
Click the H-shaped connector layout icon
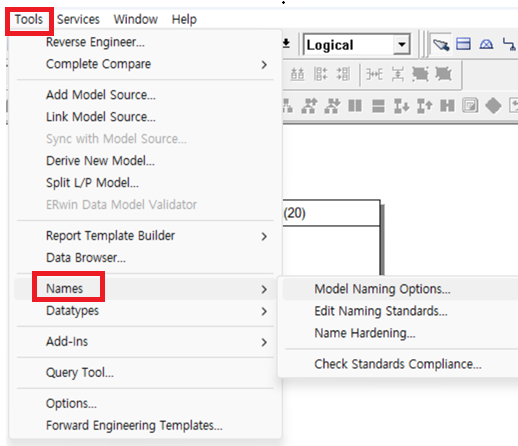pos(447,106)
